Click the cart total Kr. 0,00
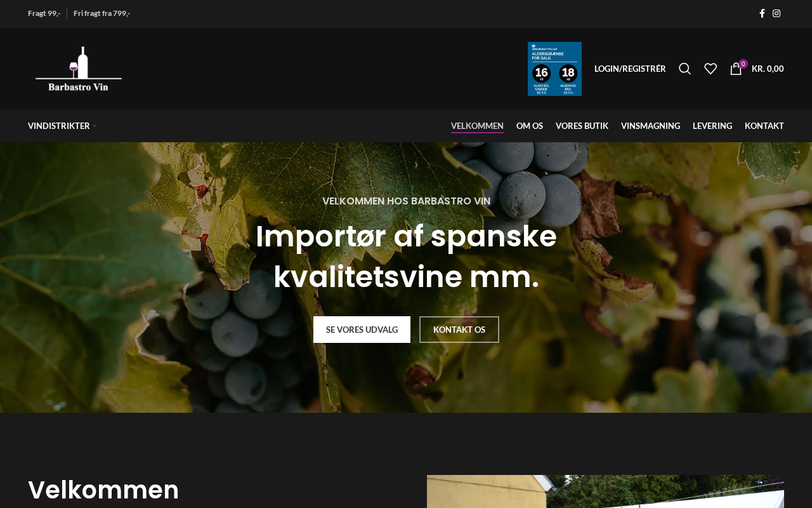The height and width of the screenshot is (508, 812). [x=768, y=69]
